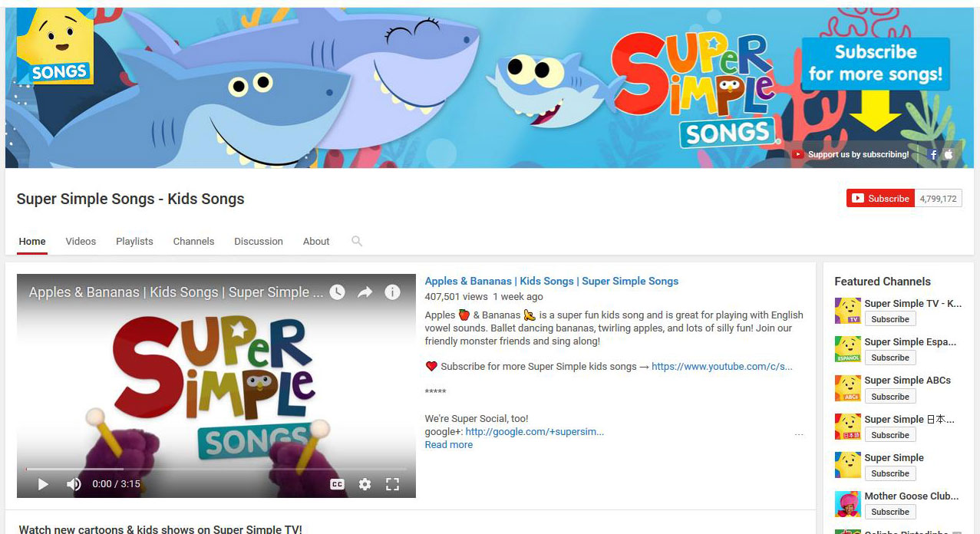This screenshot has width=980, height=534.
Task: Play the Apples & Bananas video
Action: 43,484
